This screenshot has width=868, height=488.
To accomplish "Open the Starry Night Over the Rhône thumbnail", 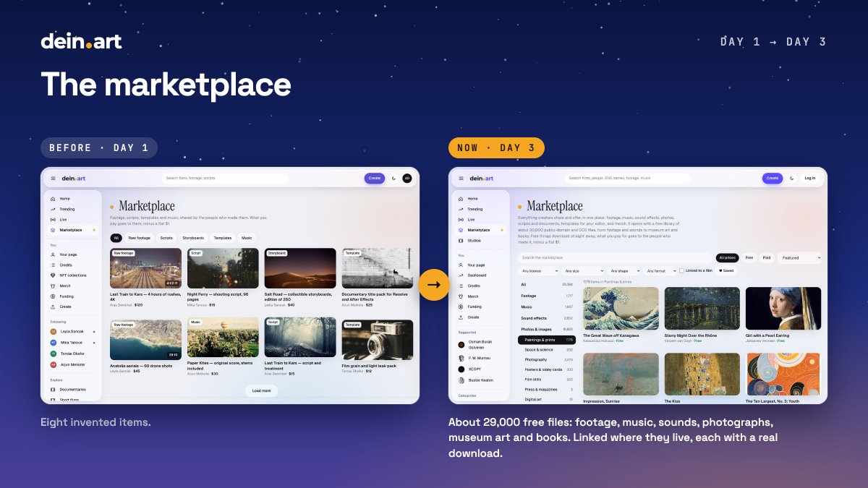I will point(702,309).
